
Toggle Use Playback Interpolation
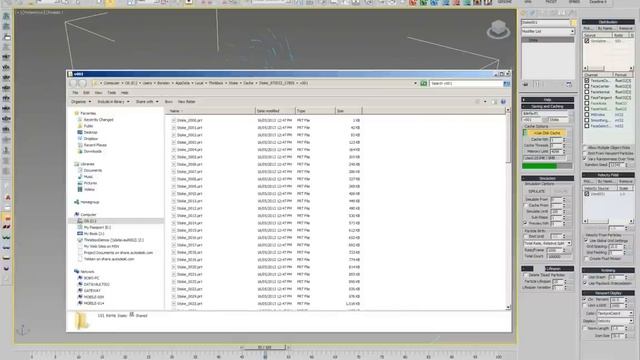pos(585,283)
